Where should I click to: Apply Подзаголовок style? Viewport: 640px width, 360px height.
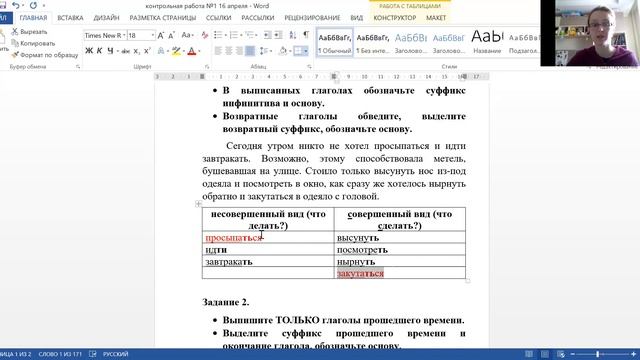point(524,43)
